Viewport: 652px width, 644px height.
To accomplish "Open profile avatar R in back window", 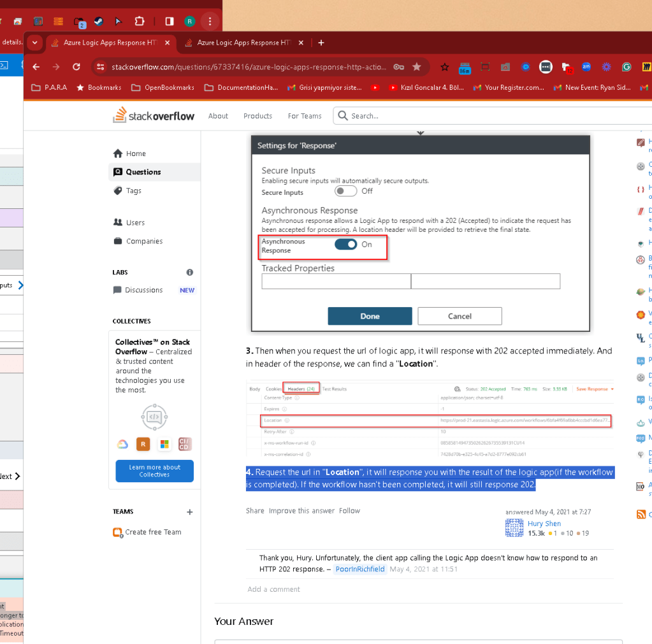I will 190,21.
